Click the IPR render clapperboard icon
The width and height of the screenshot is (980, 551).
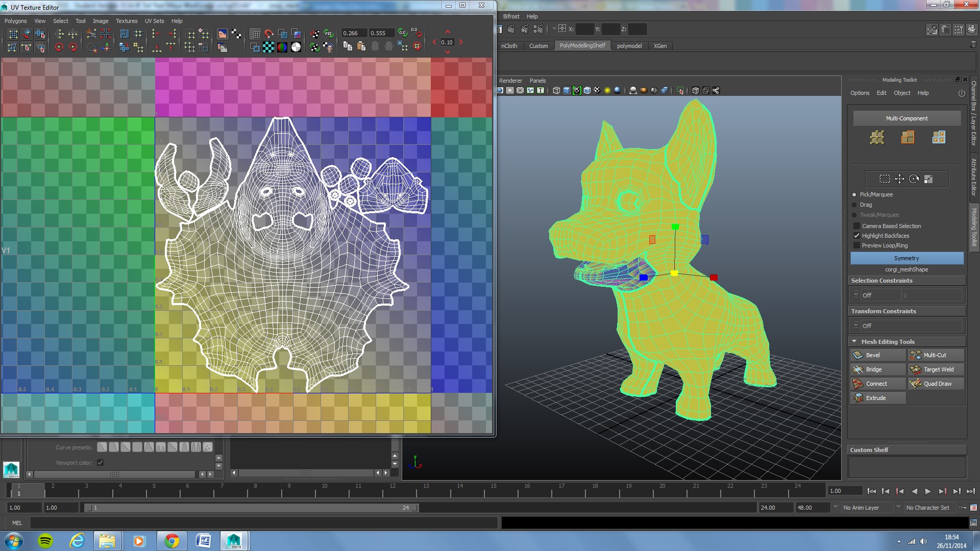tap(524, 29)
